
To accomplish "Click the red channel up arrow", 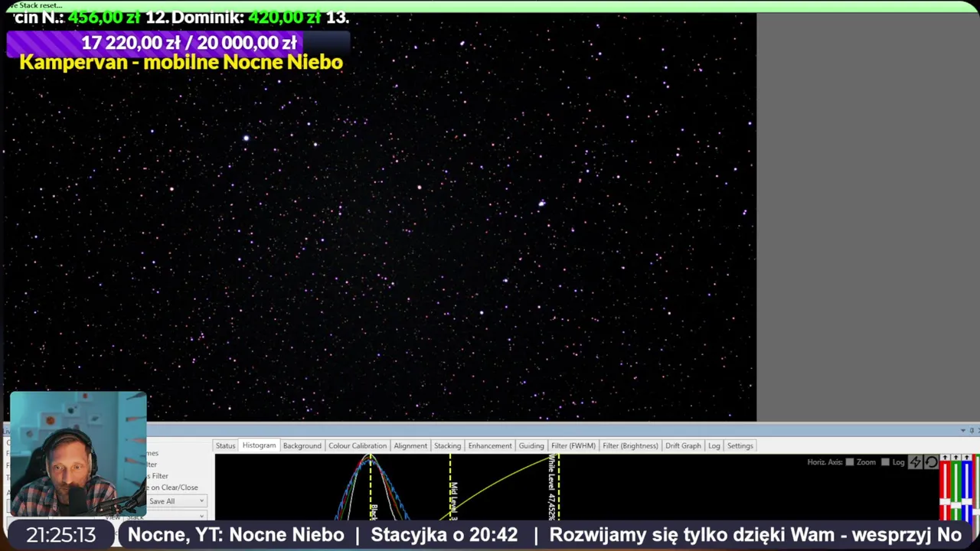I will click(946, 458).
